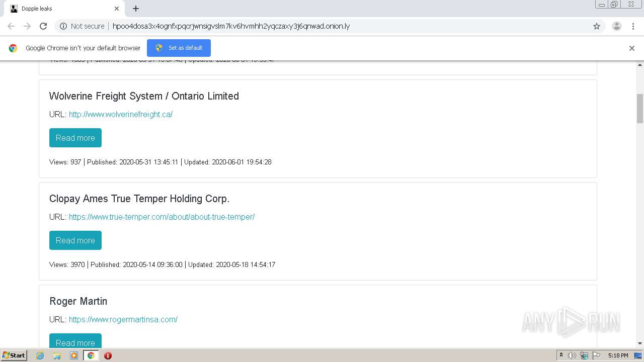
Task: Close the Dopple leaks tab
Action: tap(117, 9)
